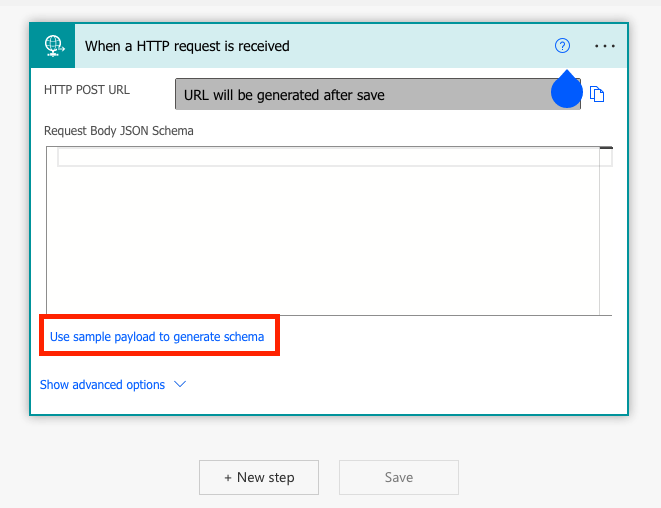This screenshot has height=508, width=661.
Task: Save the flow with the Save button
Action: (x=399, y=477)
